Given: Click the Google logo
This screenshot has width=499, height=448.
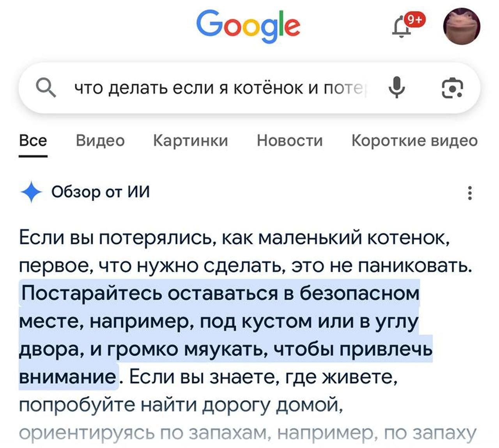Looking at the screenshot, I should coord(248,26).
